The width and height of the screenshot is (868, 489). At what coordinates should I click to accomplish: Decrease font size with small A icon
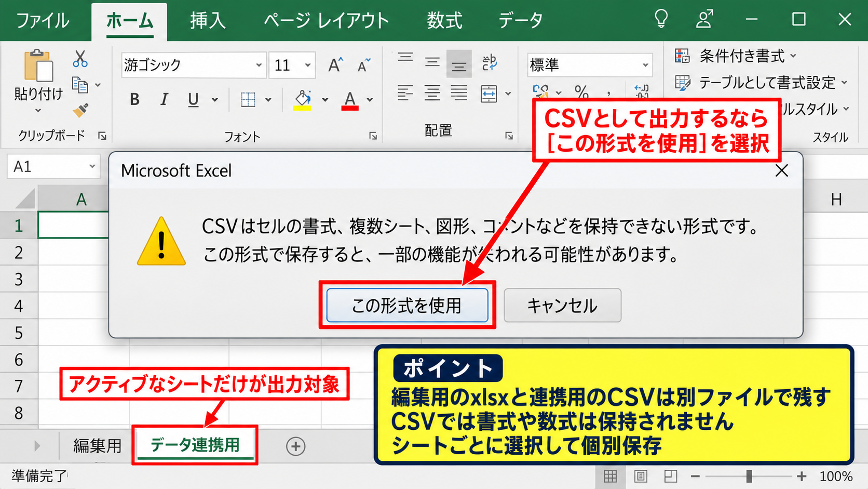click(x=364, y=65)
